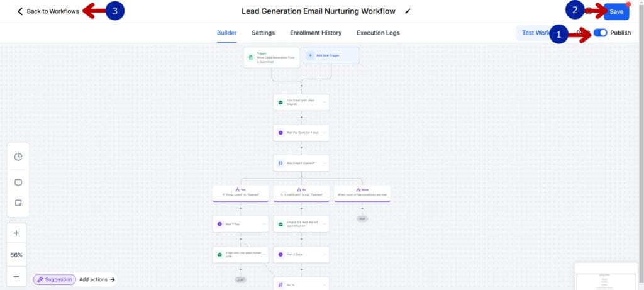Screen dimensions: 644x290
Task: Toggle the Publish switch
Action: [x=600, y=33]
